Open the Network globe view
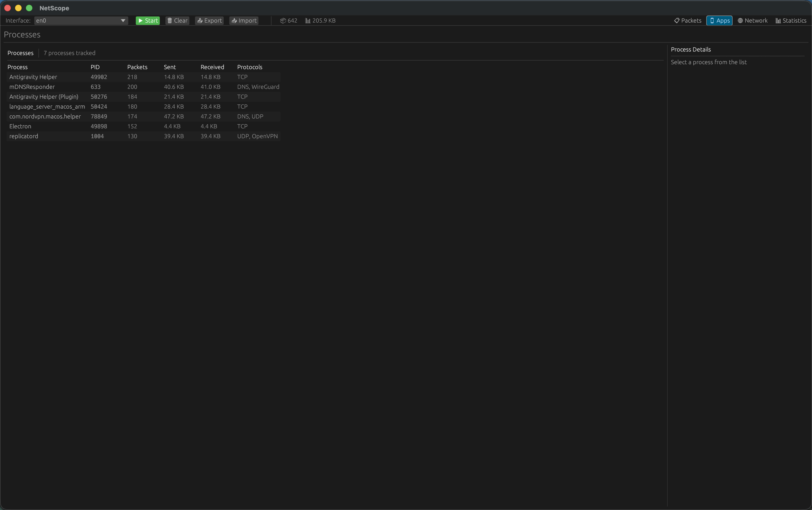Viewport: 812px width, 510px height. coord(752,21)
